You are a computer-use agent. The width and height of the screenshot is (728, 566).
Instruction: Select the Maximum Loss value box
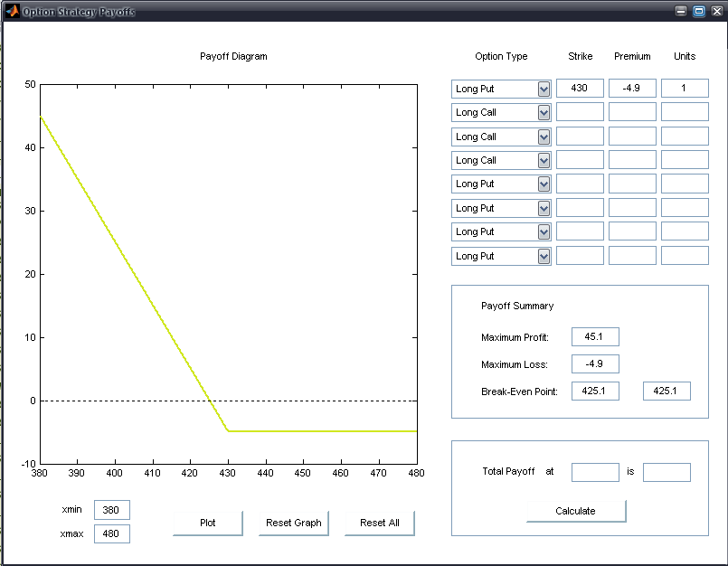[x=595, y=364]
